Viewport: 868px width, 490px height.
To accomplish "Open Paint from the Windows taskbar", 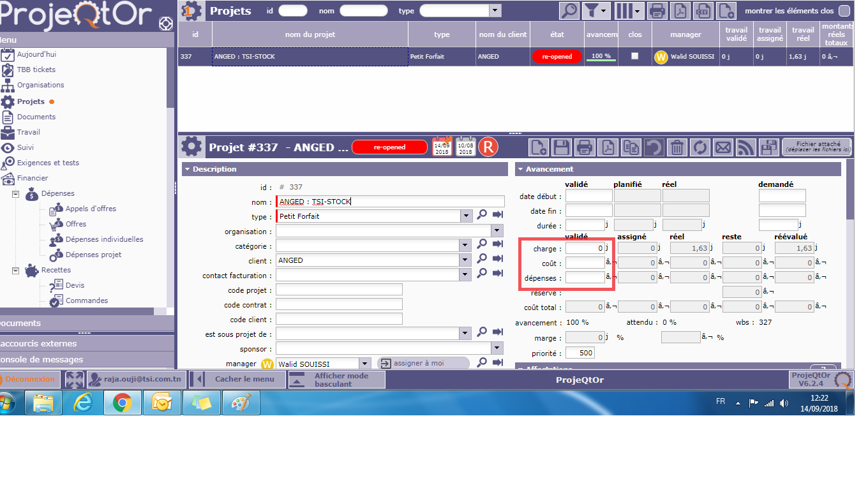I will [x=241, y=403].
